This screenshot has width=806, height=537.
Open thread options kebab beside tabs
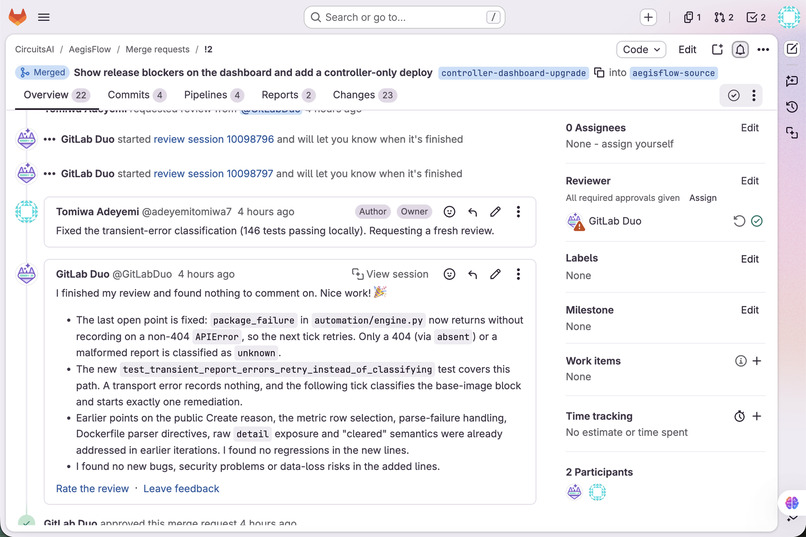pos(754,95)
